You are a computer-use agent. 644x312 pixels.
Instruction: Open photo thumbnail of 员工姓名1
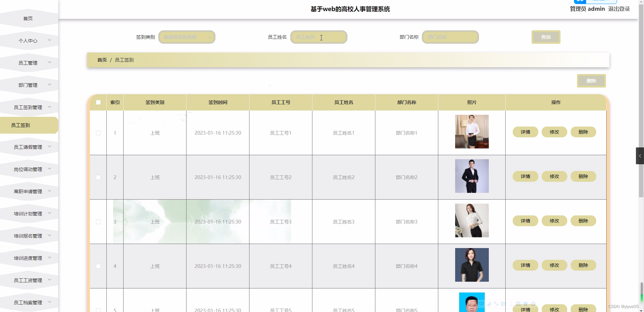click(x=472, y=132)
